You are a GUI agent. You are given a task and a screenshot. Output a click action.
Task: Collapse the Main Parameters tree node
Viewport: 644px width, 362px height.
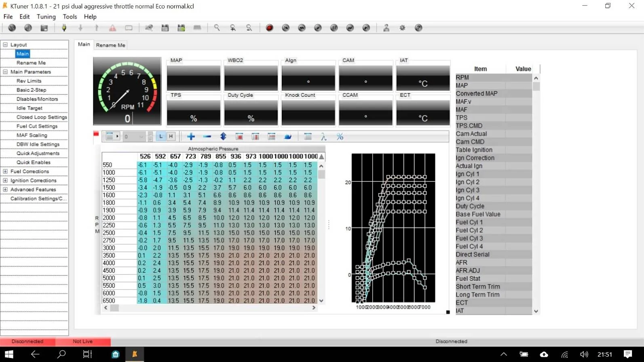[x=5, y=72]
